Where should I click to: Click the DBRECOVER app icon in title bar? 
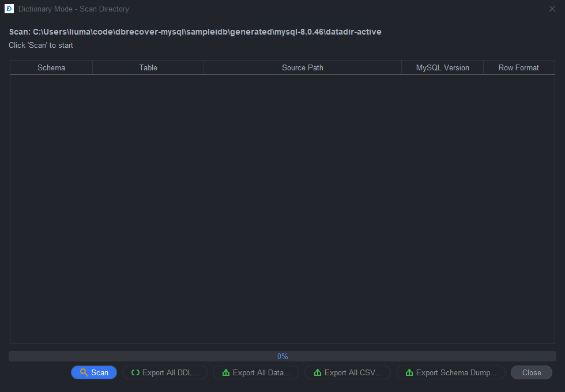9,9
